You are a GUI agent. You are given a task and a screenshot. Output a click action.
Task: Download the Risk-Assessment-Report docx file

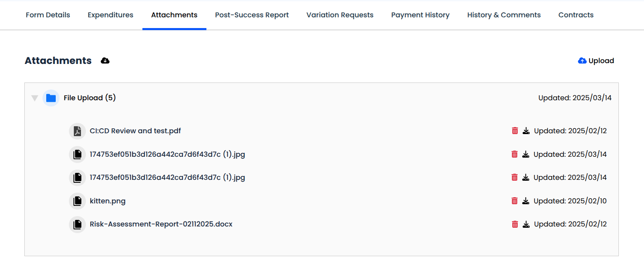tap(526, 224)
